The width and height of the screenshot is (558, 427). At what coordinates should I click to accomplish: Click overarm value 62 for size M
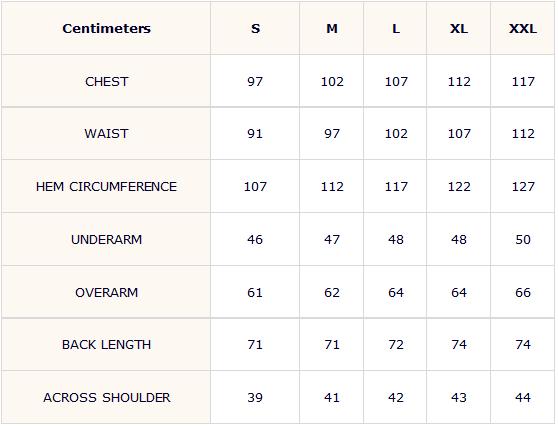click(x=332, y=292)
